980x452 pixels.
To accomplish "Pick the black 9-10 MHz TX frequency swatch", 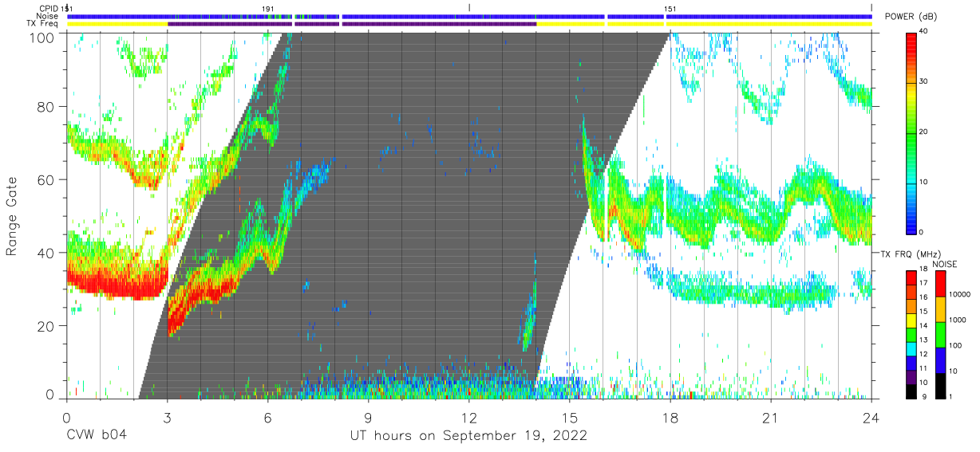I will point(911,391).
